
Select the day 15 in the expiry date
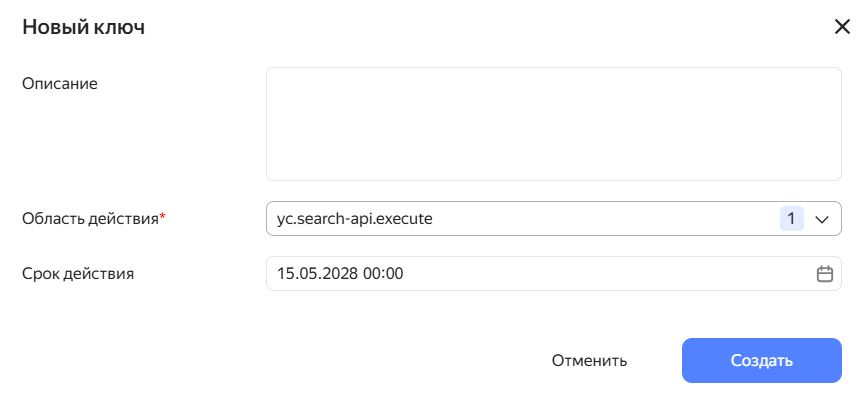pos(286,274)
